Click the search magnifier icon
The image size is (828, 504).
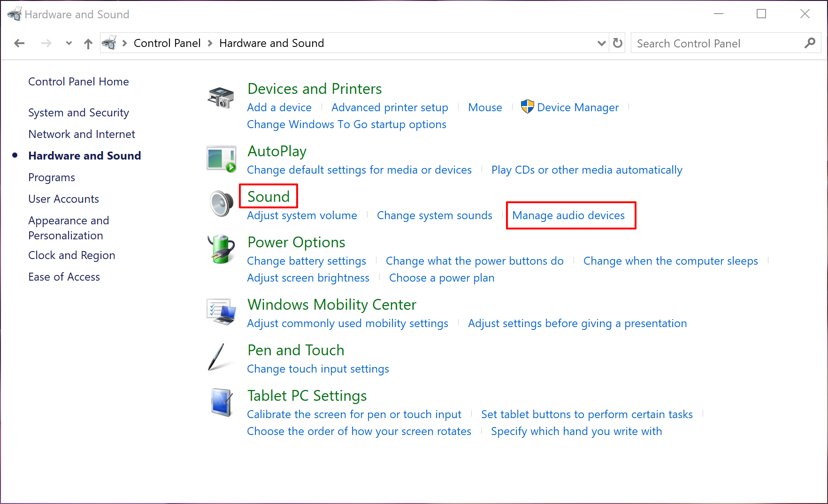[x=810, y=43]
